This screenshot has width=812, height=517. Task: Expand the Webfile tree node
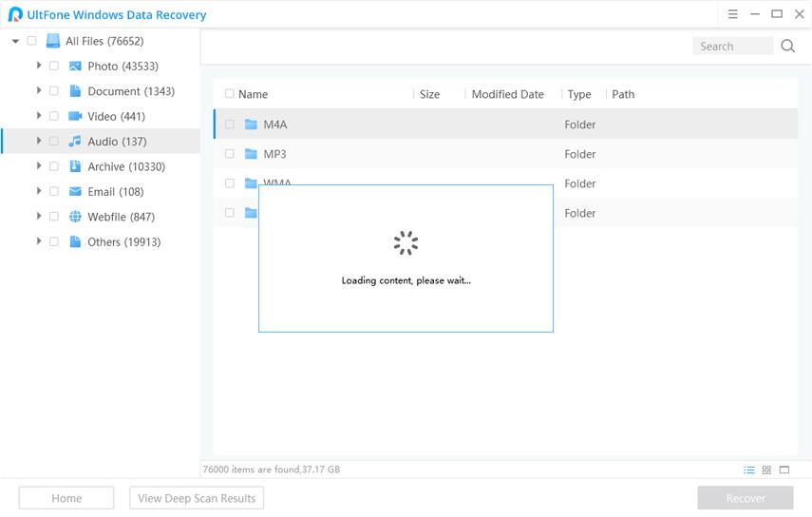click(x=38, y=216)
